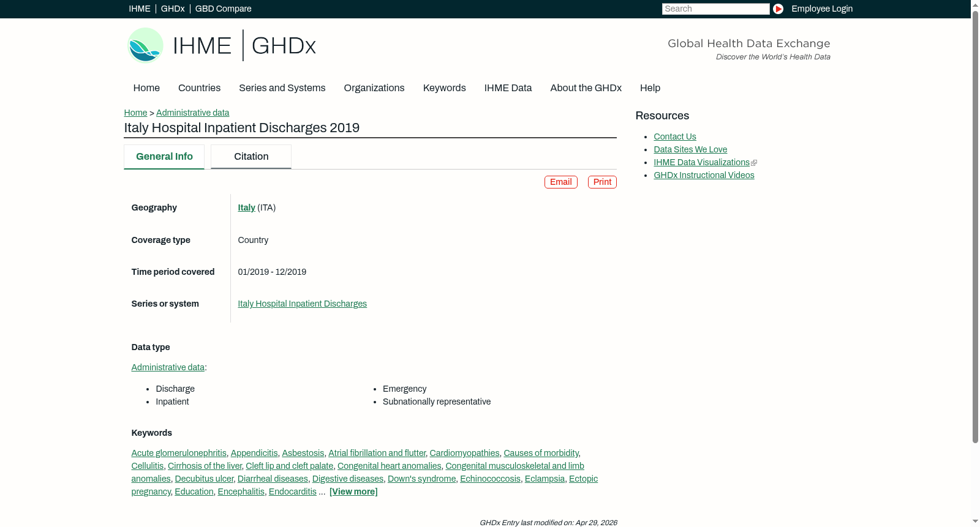Screen dimensions: 980x527
Task: Open Data Sites We Love link
Action: [690, 149]
